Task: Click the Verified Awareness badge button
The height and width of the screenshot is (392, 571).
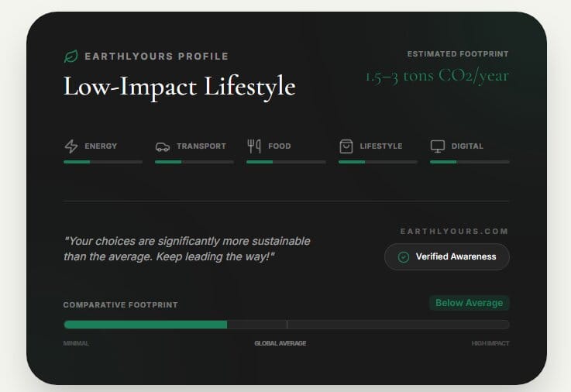Action: [x=447, y=257]
